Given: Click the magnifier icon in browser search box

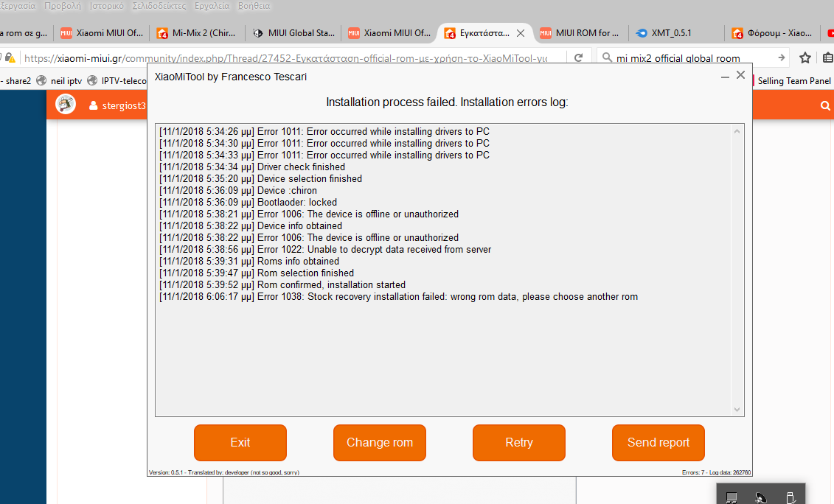Looking at the screenshot, I should pyautogui.click(x=607, y=57).
